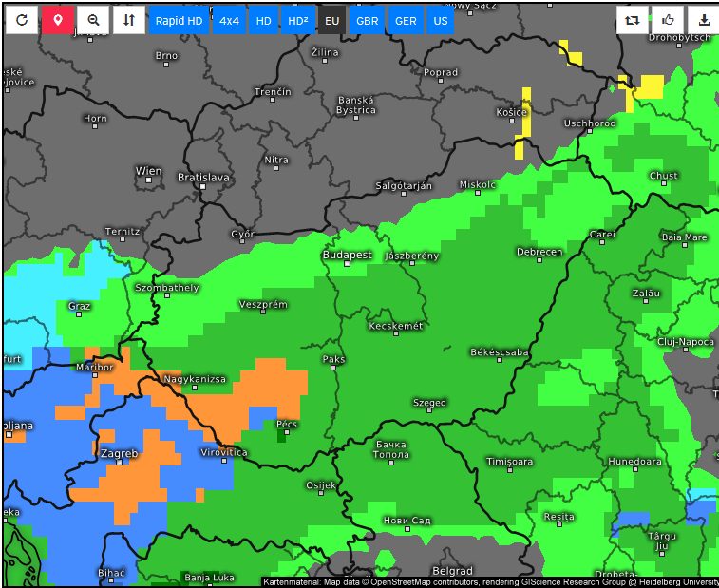Click the Budapest city marker
Viewport: 719px width, 588px height.
pos(347,263)
